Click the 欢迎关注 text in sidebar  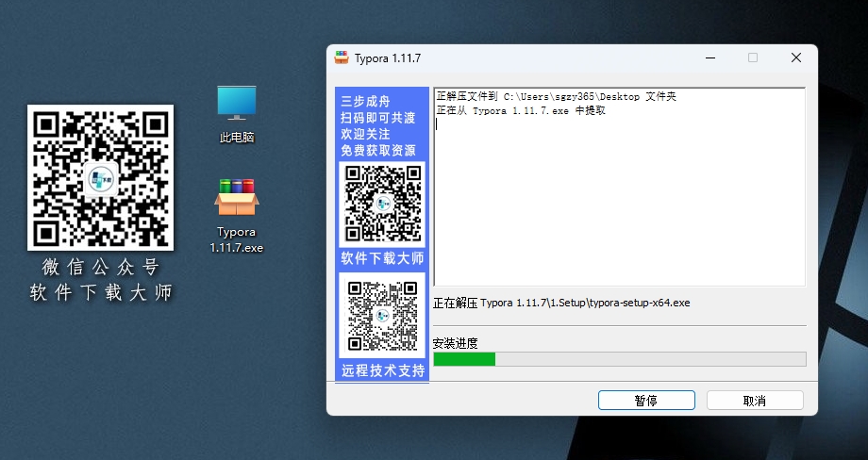tap(366, 134)
